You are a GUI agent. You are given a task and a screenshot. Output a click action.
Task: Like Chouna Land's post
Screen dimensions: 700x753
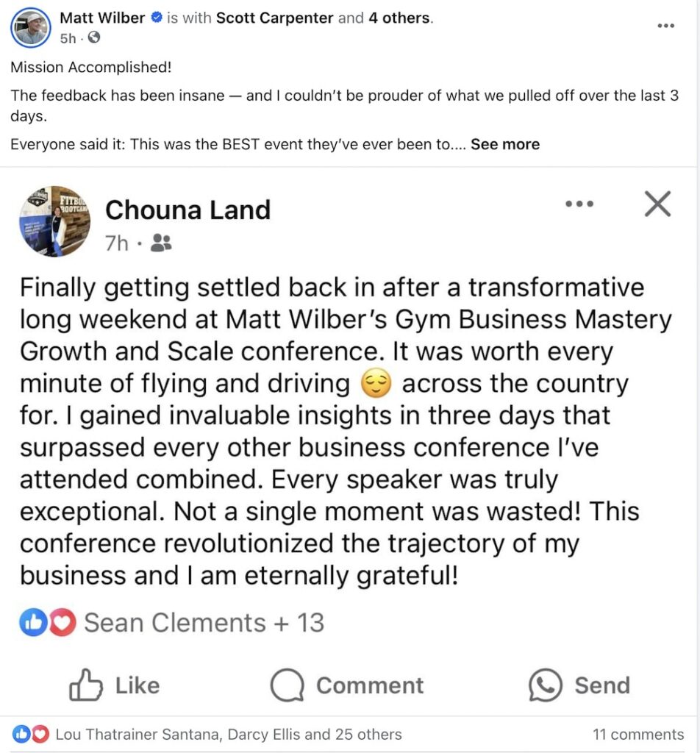[x=114, y=685]
